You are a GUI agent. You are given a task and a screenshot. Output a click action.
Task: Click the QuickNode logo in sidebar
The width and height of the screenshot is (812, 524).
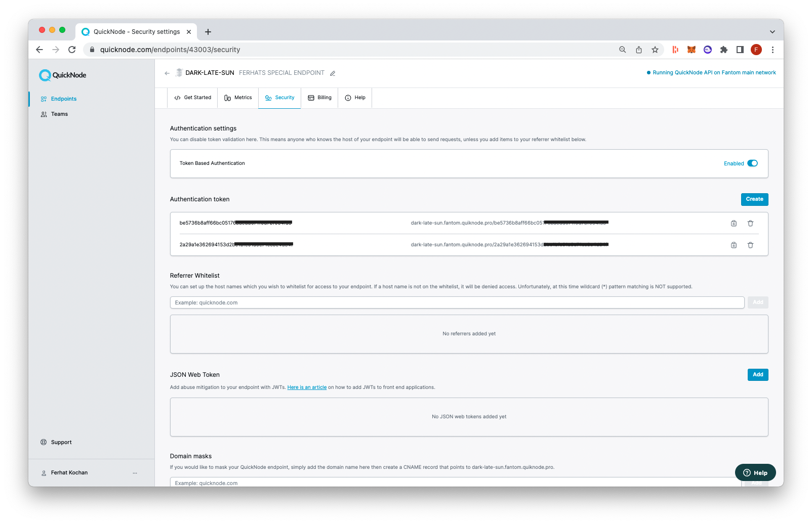(x=63, y=75)
